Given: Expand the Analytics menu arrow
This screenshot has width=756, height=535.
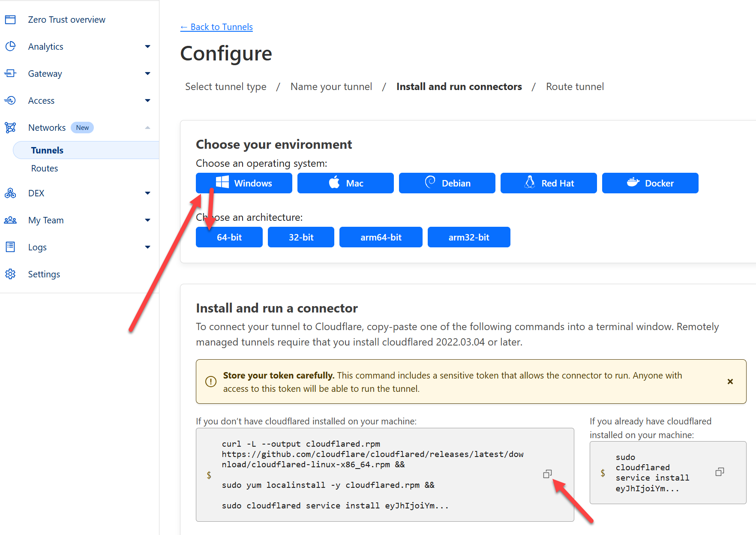Looking at the screenshot, I should pyautogui.click(x=147, y=47).
